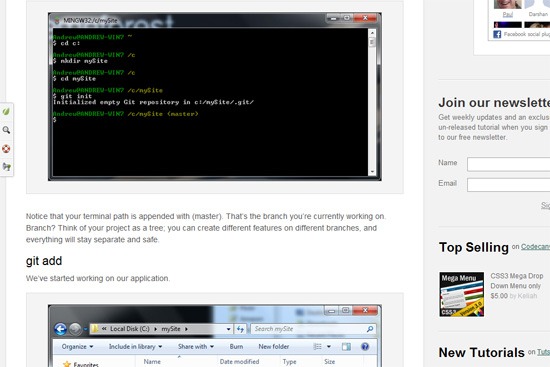The image size is (550, 367).
Task: Open the Include in library dropdown
Action: (135, 347)
